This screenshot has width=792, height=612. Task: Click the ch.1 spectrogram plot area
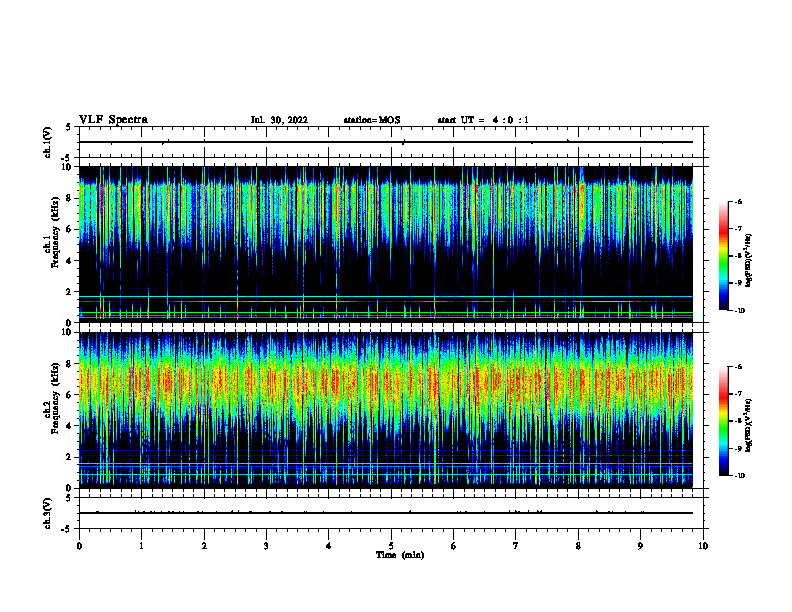385,244
